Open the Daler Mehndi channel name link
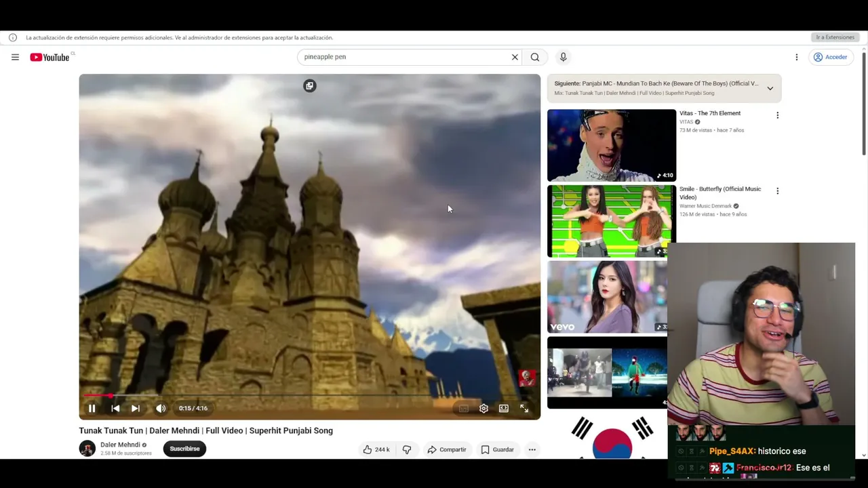Viewport: 868px width, 488px height. coord(120,445)
